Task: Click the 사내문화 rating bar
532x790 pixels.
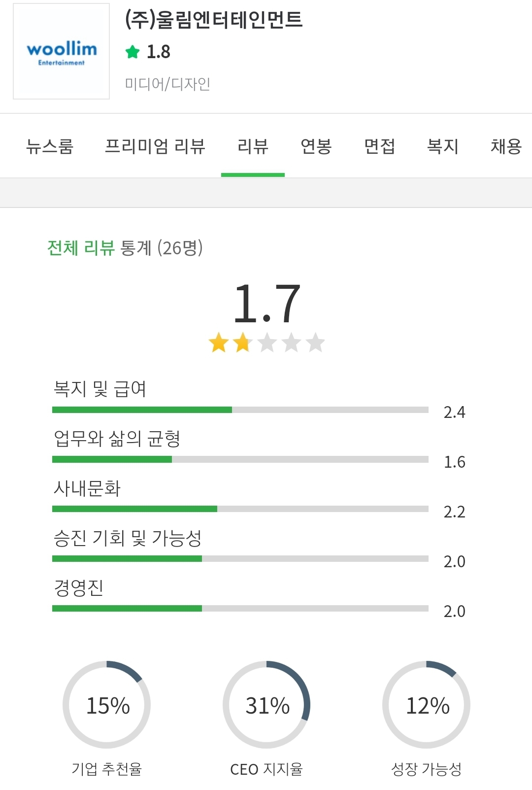Action: 240,509
